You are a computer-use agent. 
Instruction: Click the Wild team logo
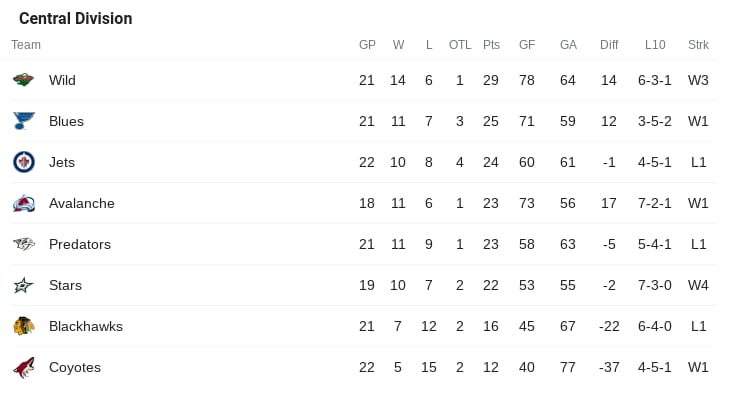coord(23,80)
